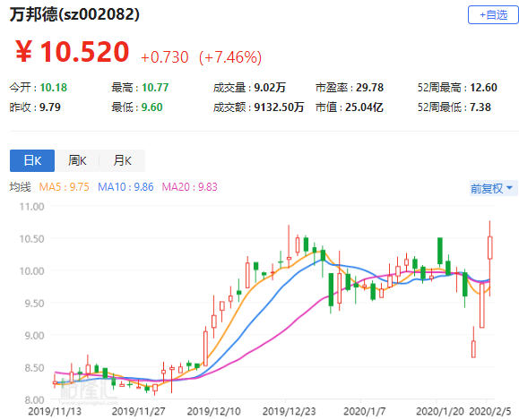Viewport: 519px width, 420px height.
Task: Click 市值 value 25.04亿
Action: 364,107
